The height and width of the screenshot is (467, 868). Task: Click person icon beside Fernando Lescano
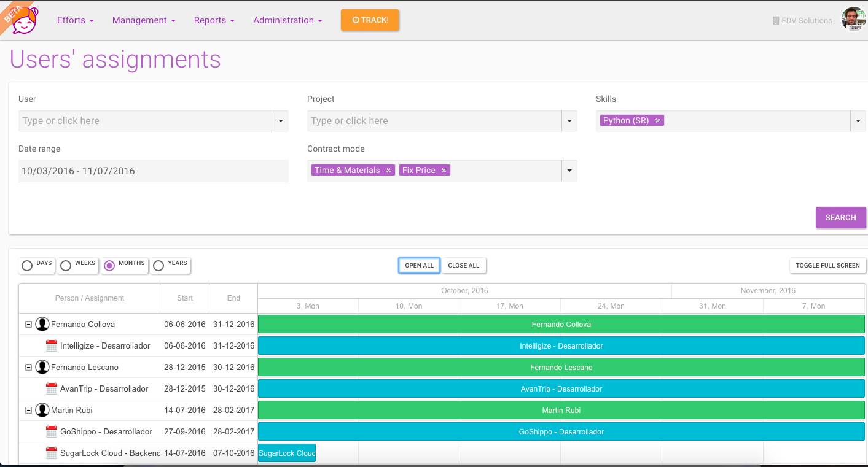tap(42, 367)
